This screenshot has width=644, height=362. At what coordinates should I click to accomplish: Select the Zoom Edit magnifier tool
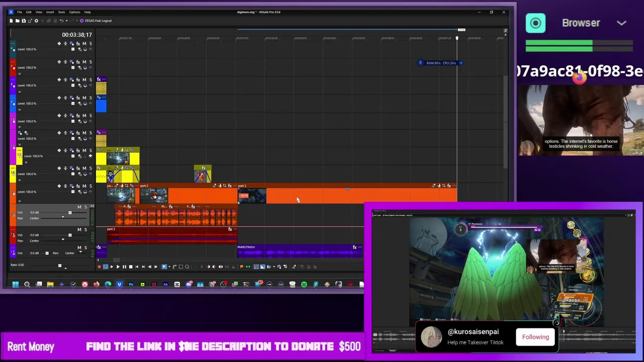tap(187, 266)
